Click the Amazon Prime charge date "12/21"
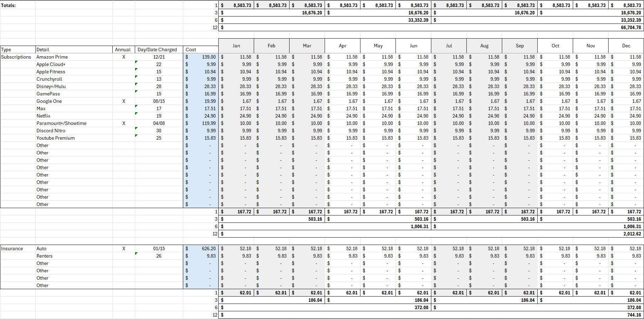The width and height of the screenshot is (644, 319). [x=159, y=57]
